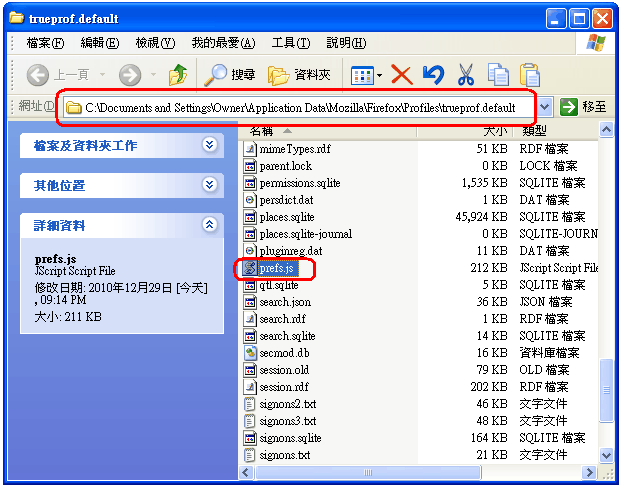The image size is (621, 487).
Task: Select the signons3.txt file name
Action: point(288,421)
